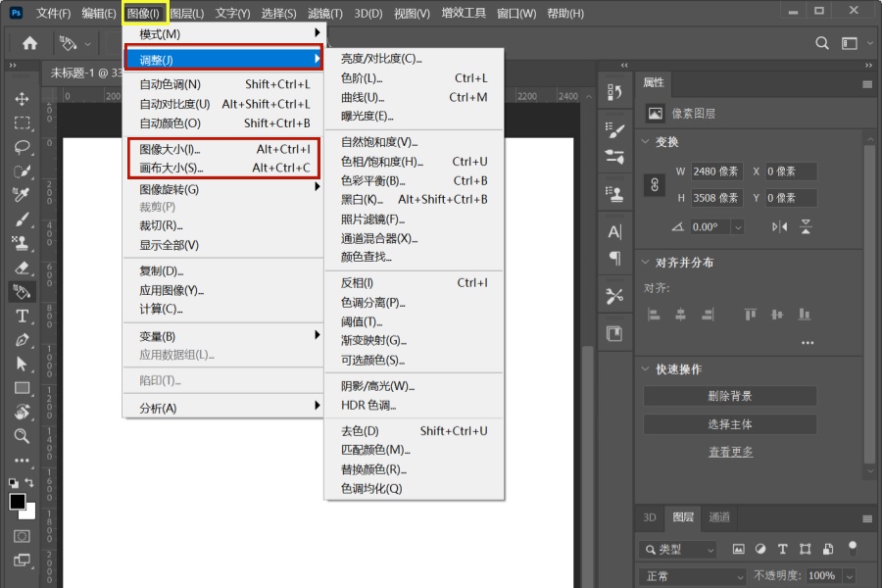Select the Quick Selection tool
The image size is (882, 588).
22,171
